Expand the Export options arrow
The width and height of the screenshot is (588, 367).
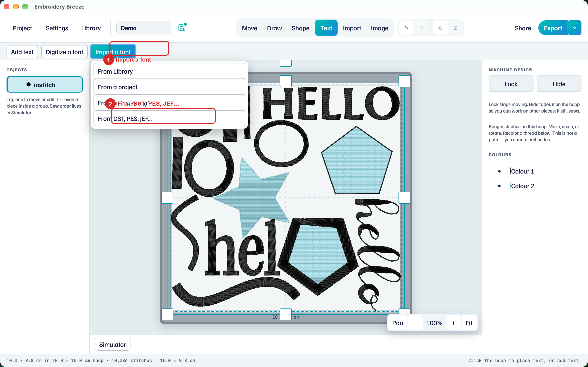click(574, 28)
